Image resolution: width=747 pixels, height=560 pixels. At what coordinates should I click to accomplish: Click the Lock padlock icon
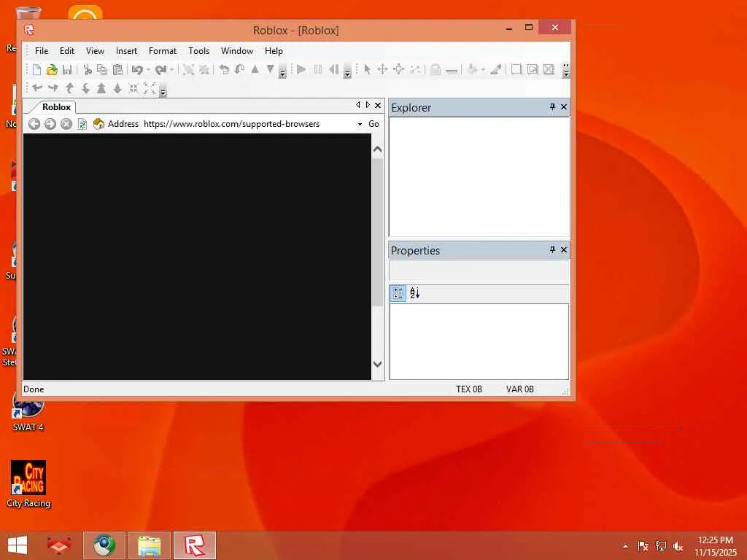pos(435,69)
